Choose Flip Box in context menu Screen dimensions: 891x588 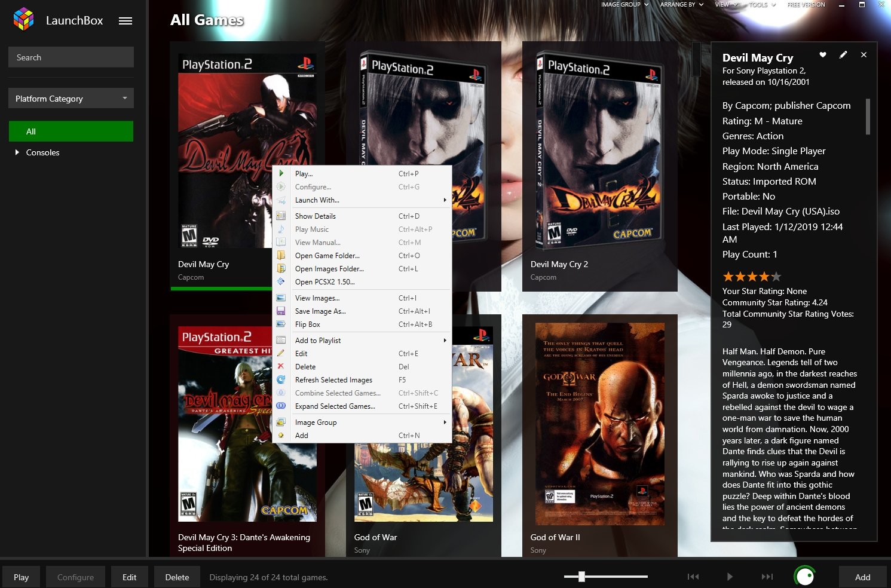[x=362, y=324]
